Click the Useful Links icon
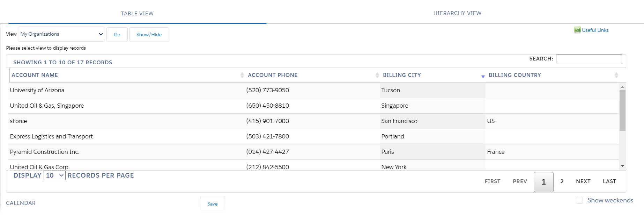This screenshot has width=644, height=215. pyautogui.click(x=577, y=30)
